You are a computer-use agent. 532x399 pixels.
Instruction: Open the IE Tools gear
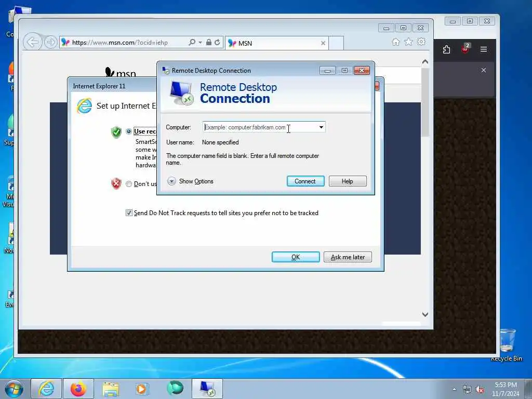[421, 42]
